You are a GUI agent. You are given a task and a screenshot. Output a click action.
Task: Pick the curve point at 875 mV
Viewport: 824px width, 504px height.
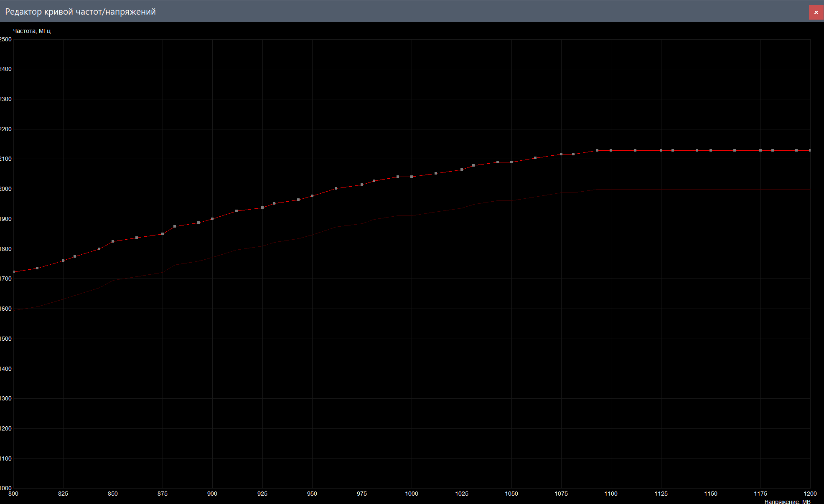point(163,234)
